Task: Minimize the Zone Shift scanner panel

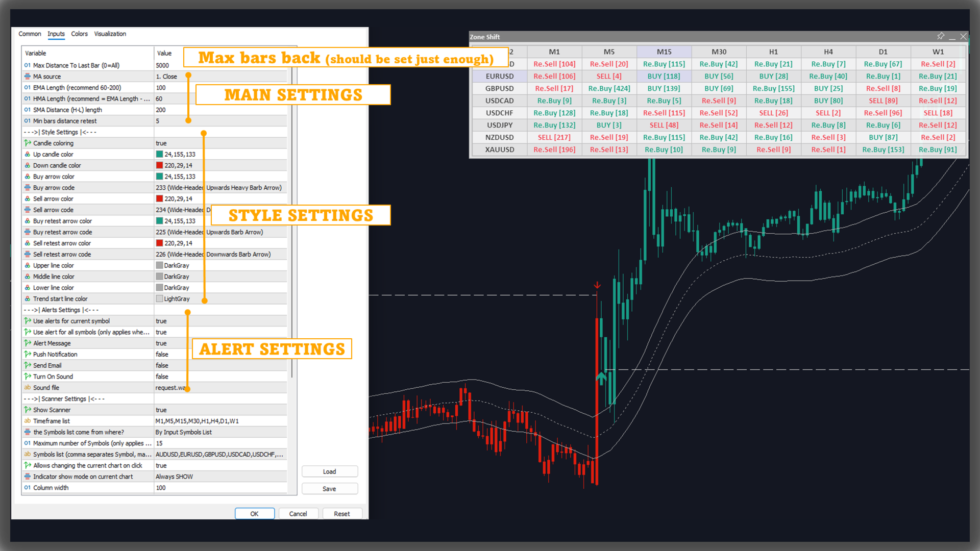Action: (x=952, y=37)
